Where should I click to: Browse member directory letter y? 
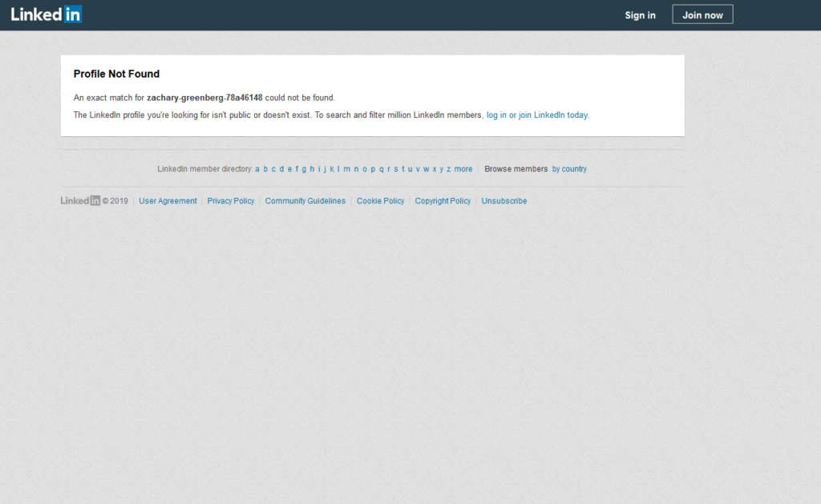tap(442, 169)
